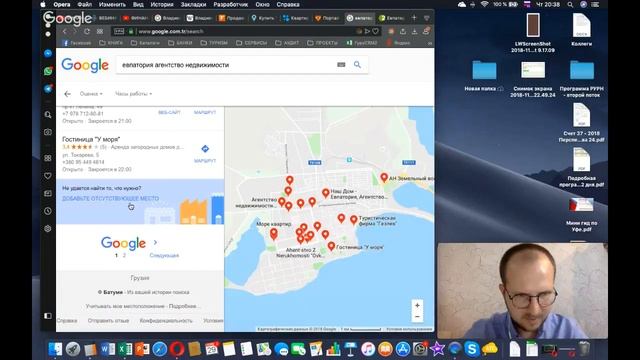Open the snapshot camera in sidebar

pyautogui.click(x=48, y=132)
